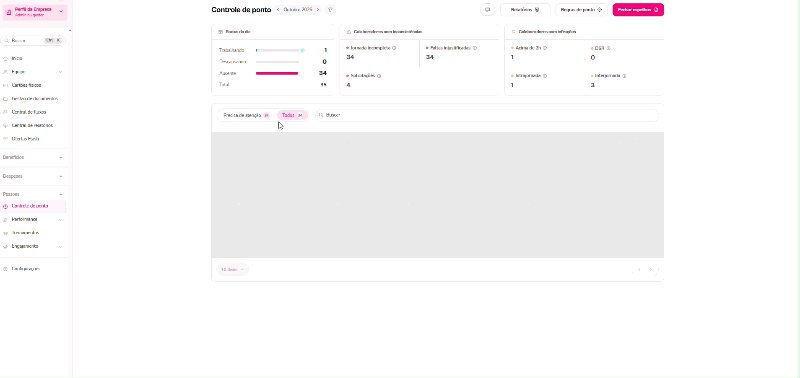The height and width of the screenshot is (378, 800).
Task: Click the help icon beside the month selector
Action: (330, 9)
